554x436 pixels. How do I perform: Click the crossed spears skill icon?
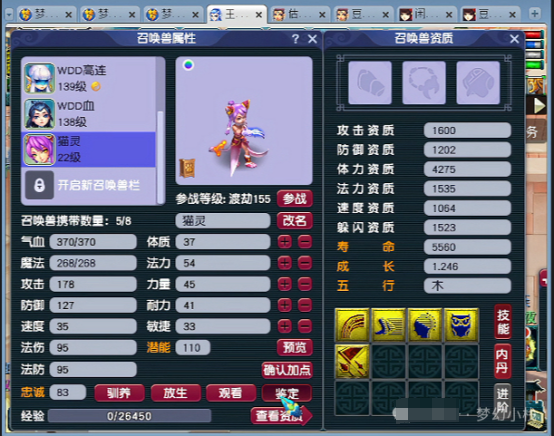click(352, 361)
